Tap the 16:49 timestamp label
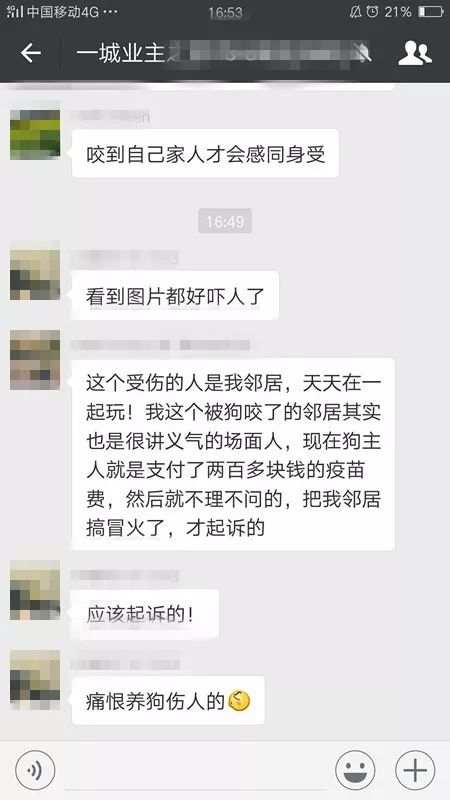Viewport: 450px width, 800px height. (225, 222)
